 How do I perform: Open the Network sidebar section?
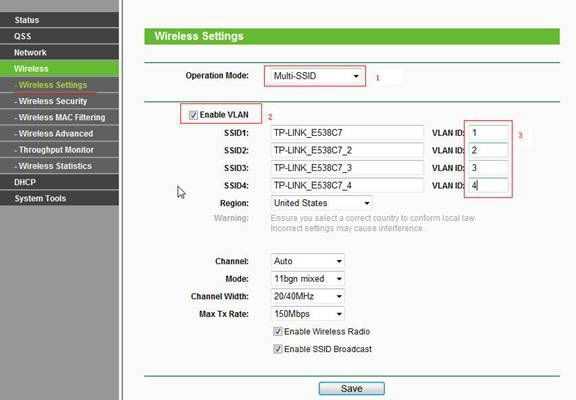[x=59, y=52]
